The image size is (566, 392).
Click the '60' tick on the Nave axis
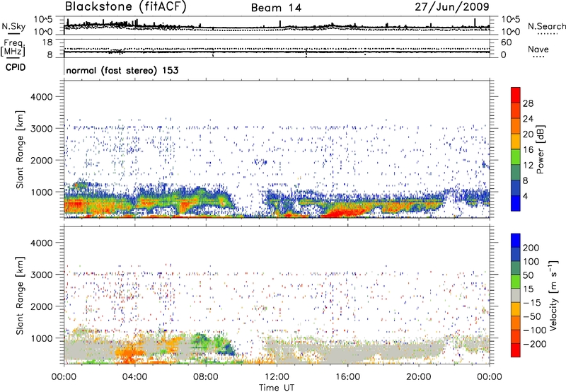tap(507, 42)
